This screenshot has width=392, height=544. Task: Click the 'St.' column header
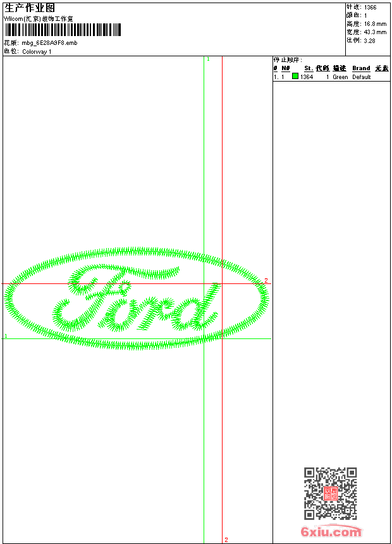pos(309,68)
